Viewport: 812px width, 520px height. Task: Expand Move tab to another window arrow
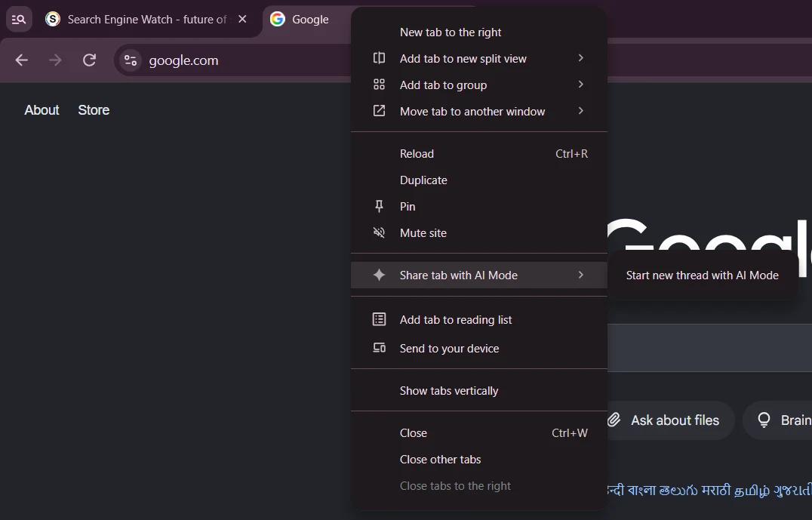tap(581, 111)
